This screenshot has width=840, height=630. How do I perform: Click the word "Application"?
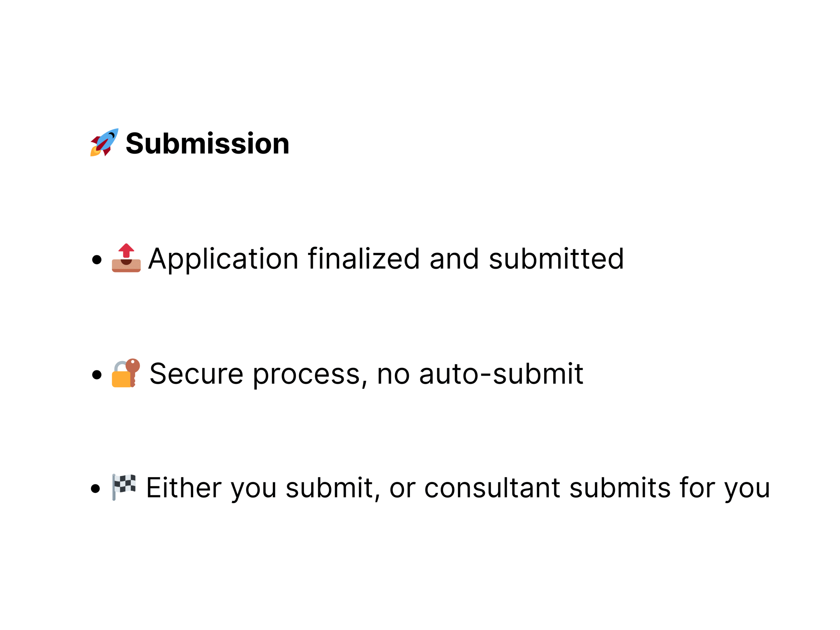(223, 259)
